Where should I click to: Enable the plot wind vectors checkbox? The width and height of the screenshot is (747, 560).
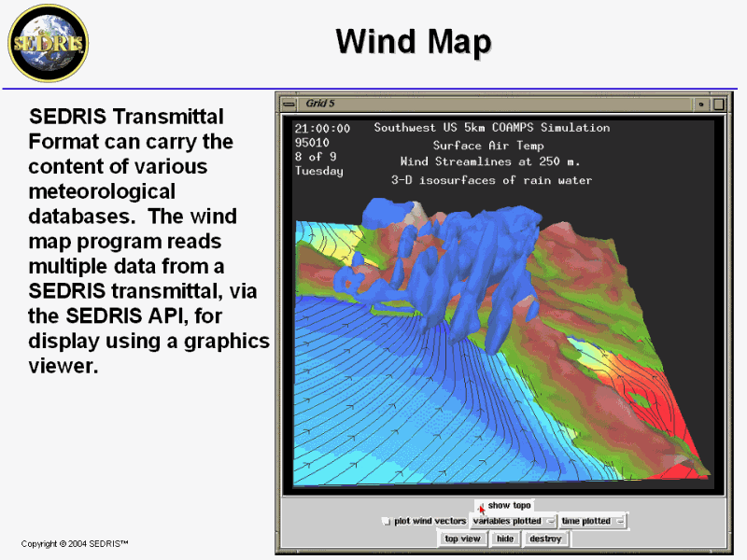pos(387,522)
